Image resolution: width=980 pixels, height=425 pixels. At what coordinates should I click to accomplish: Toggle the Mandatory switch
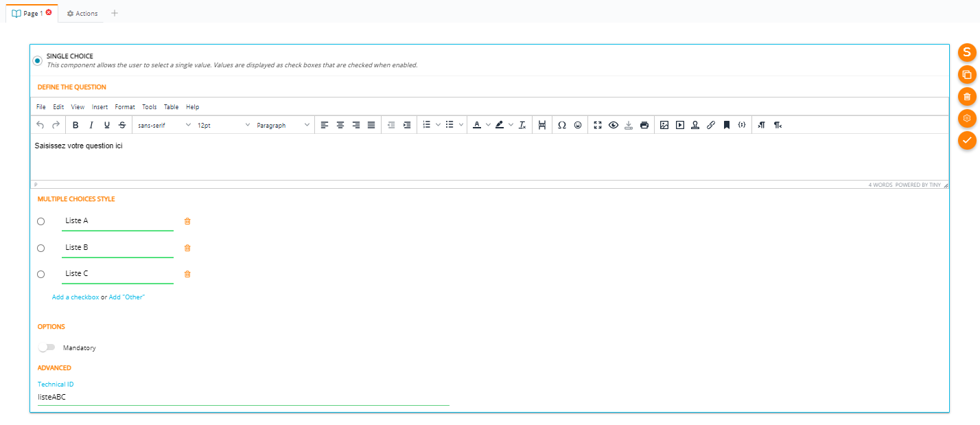coord(47,347)
